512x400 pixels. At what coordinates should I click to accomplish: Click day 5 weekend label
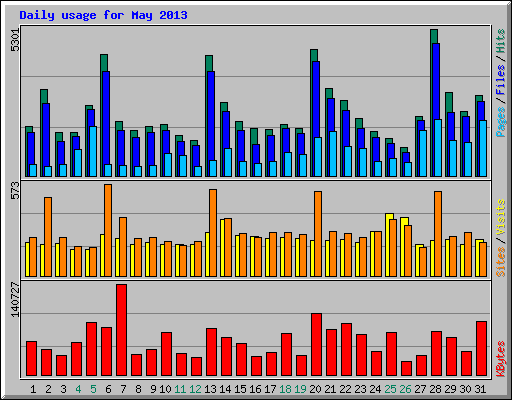coord(93,389)
